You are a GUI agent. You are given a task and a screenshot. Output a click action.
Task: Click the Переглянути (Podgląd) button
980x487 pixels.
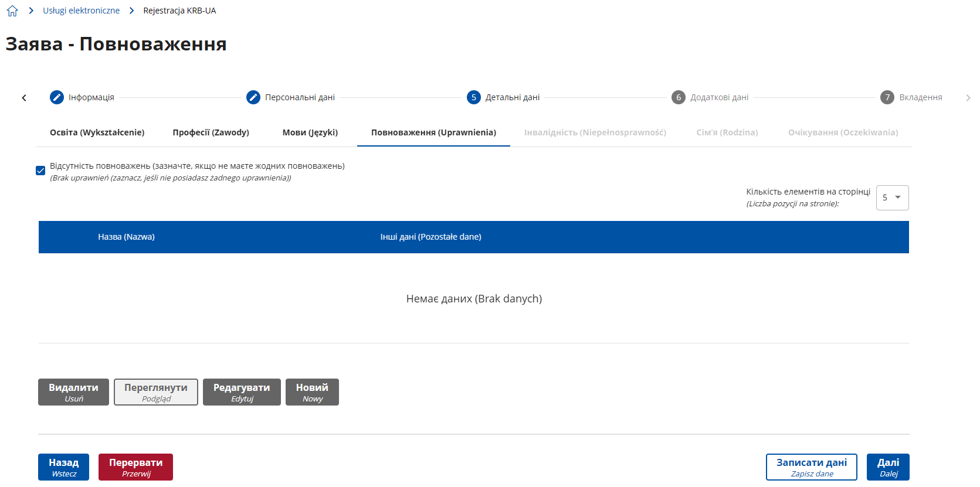pyautogui.click(x=156, y=392)
